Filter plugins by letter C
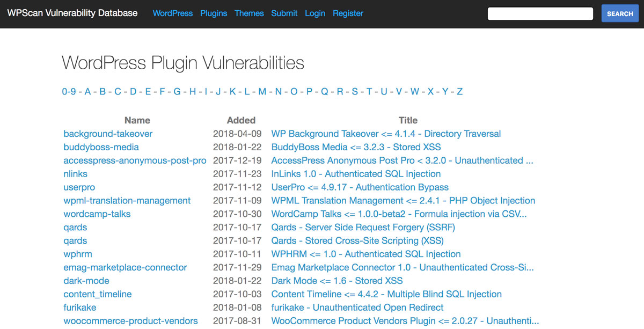 point(118,92)
